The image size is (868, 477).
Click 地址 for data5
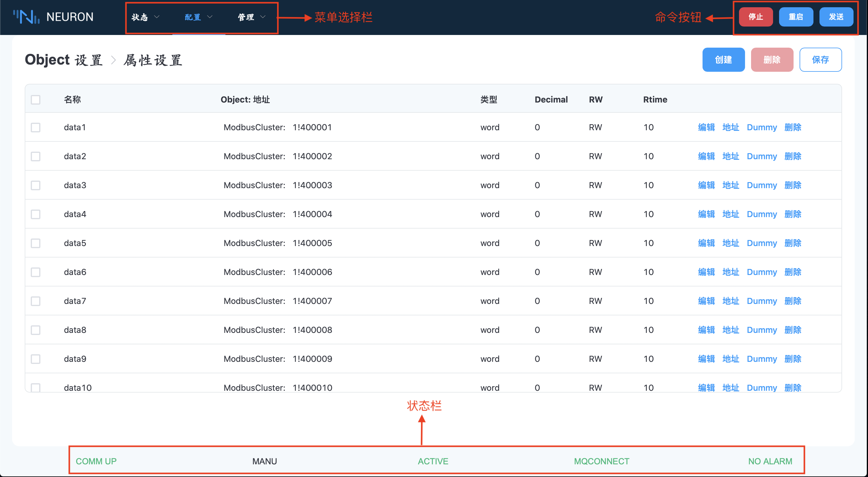click(731, 243)
